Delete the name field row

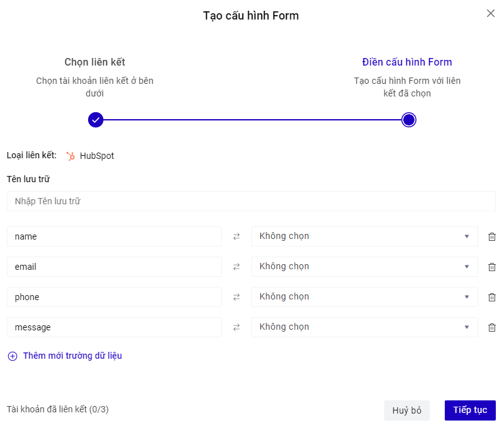point(492,236)
